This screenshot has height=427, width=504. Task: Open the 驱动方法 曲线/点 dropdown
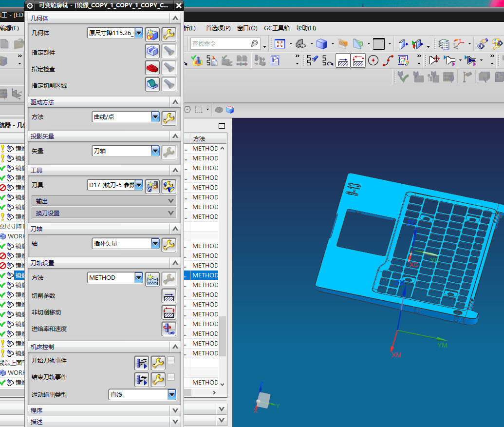tap(155, 117)
